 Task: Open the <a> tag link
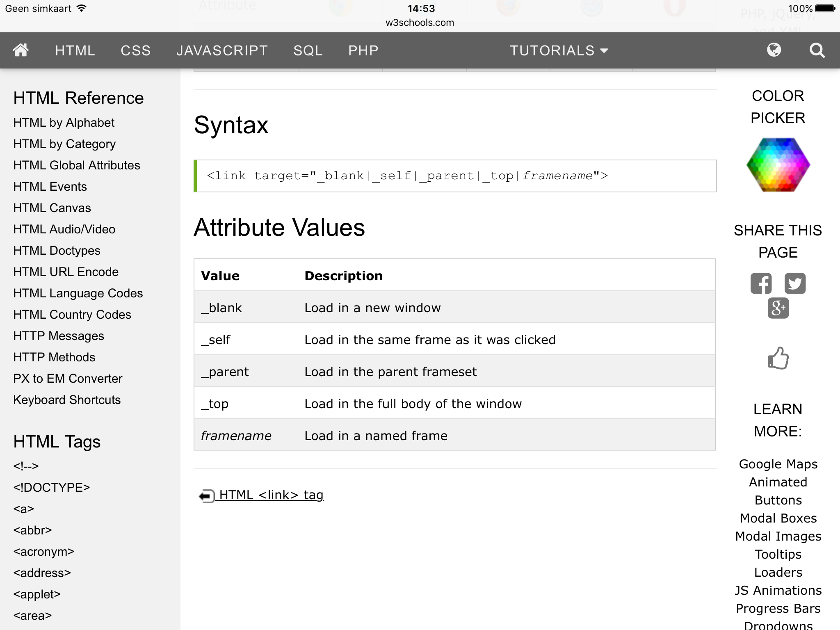coord(23,509)
